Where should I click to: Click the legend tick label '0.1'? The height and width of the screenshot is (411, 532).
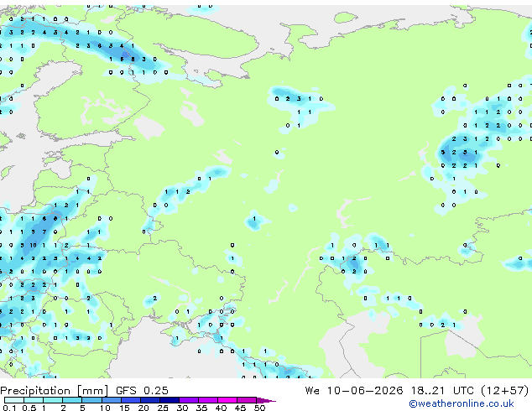[x=9, y=408]
